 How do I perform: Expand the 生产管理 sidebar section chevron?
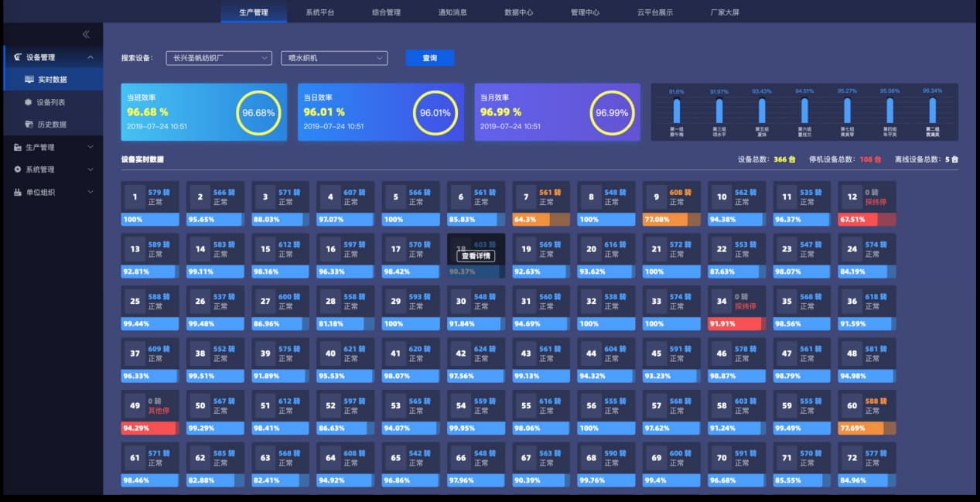90,147
